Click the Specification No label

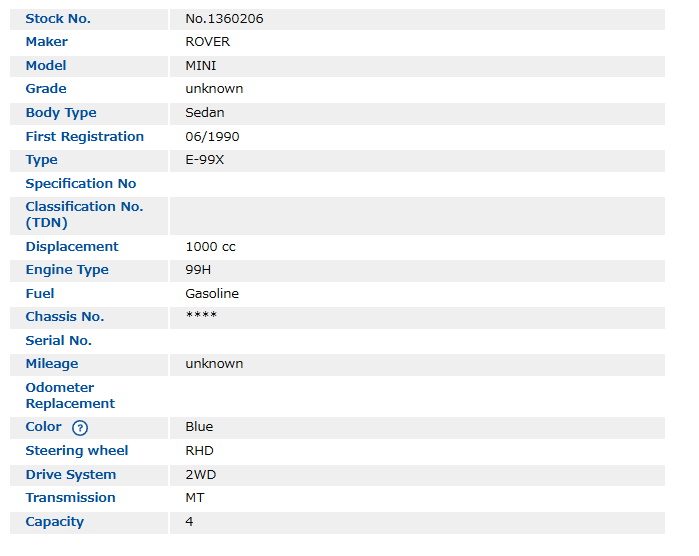(x=81, y=184)
